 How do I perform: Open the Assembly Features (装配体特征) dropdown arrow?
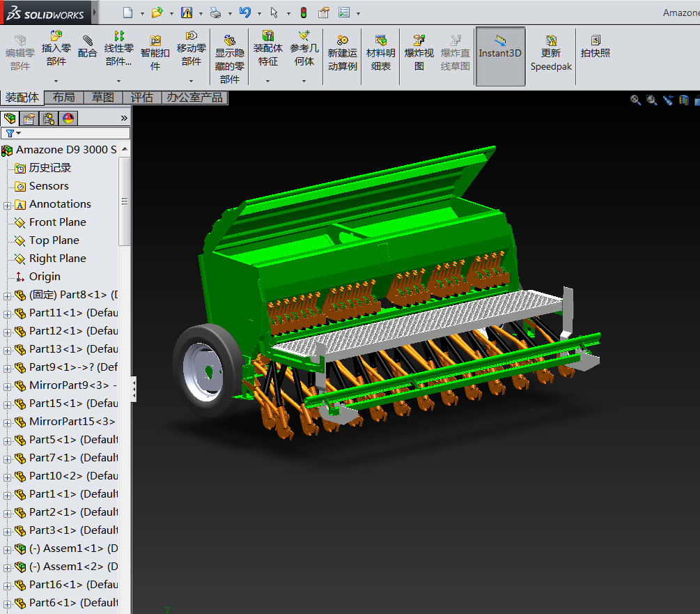click(x=267, y=81)
